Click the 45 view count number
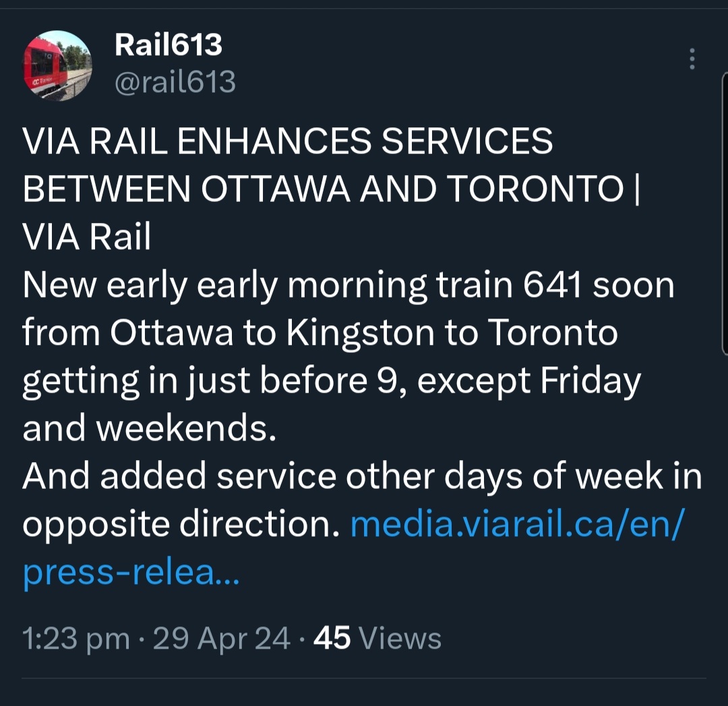 point(332,639)
